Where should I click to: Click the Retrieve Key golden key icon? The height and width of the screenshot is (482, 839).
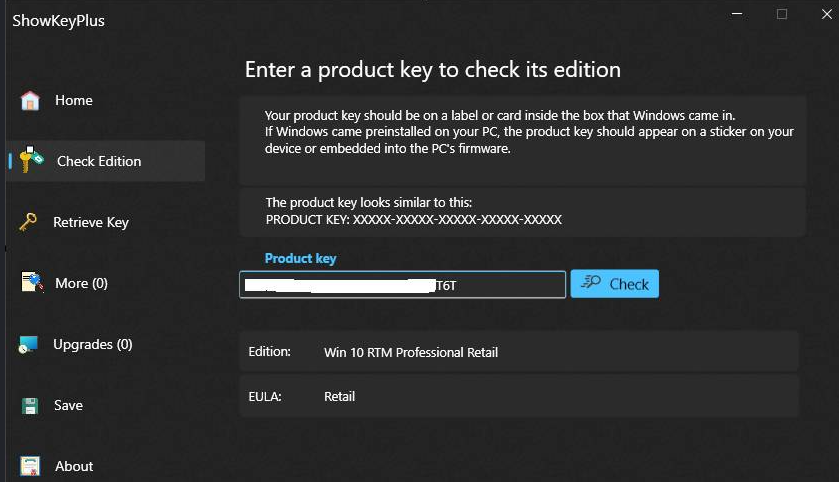click(28, 221)
